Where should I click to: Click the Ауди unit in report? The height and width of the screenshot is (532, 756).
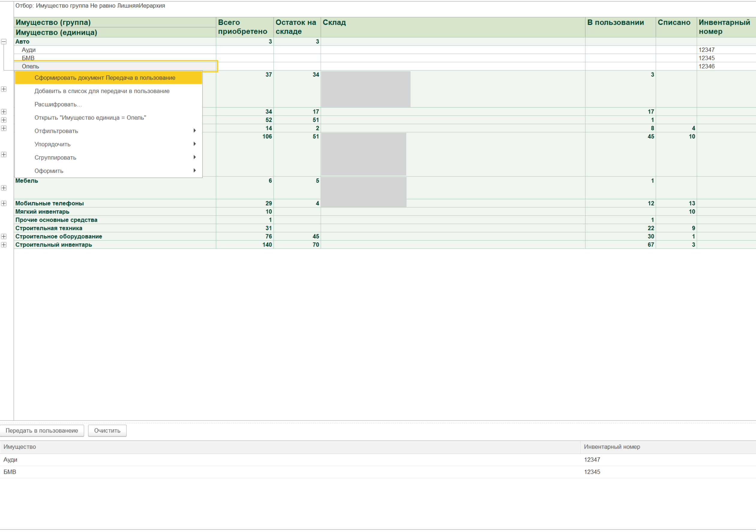tap(29, 50)
